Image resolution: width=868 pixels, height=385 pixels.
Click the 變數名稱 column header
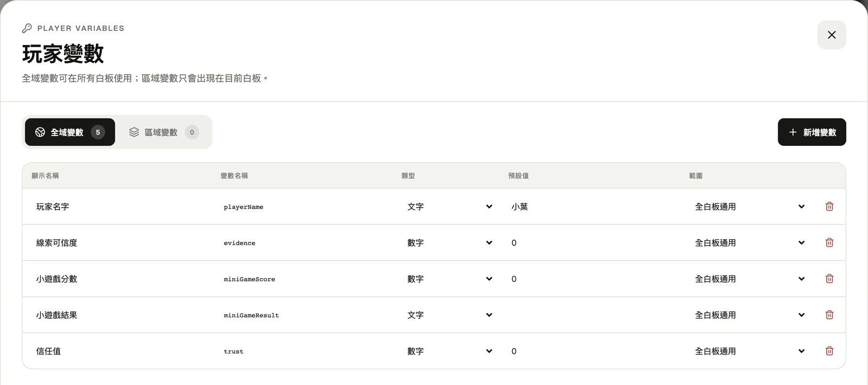click(x=234, y=176)
